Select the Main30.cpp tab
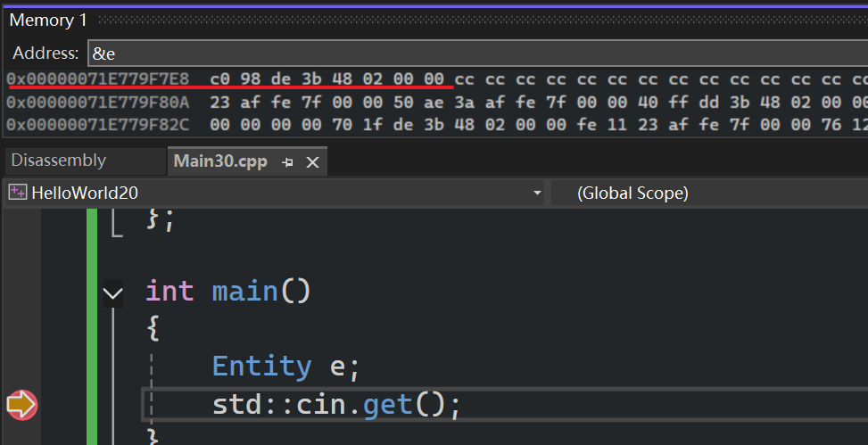The height and width of the screenshot is (445, 868). pyautogui.click(x=219, y=161)
